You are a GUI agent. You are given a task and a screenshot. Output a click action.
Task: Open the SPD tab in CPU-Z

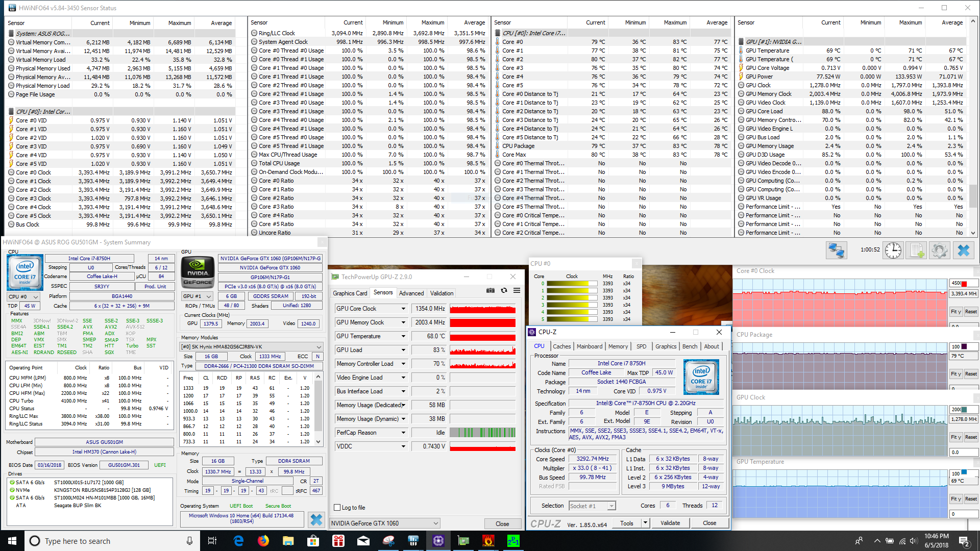pyautogui.click(x=642, y=346)
